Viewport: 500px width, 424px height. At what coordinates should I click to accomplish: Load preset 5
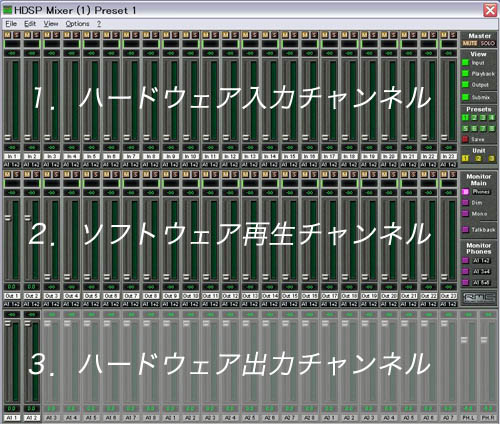coord(466,129)
